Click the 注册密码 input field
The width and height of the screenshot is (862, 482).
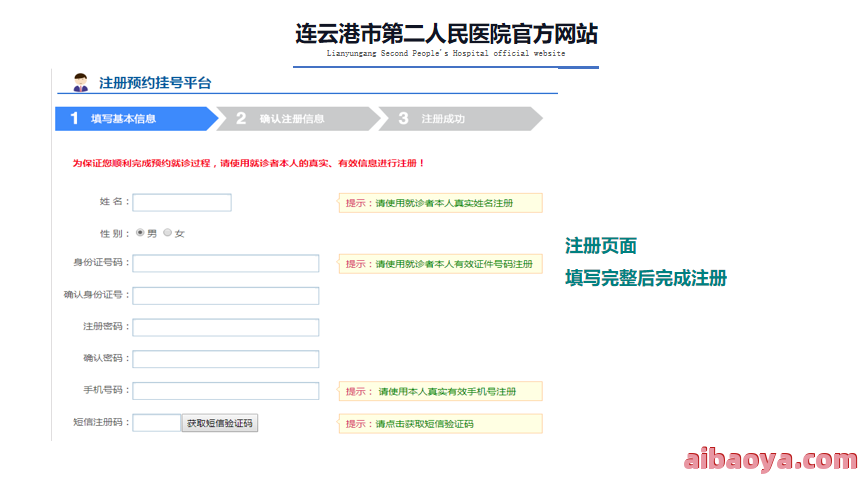click(226, 328)
